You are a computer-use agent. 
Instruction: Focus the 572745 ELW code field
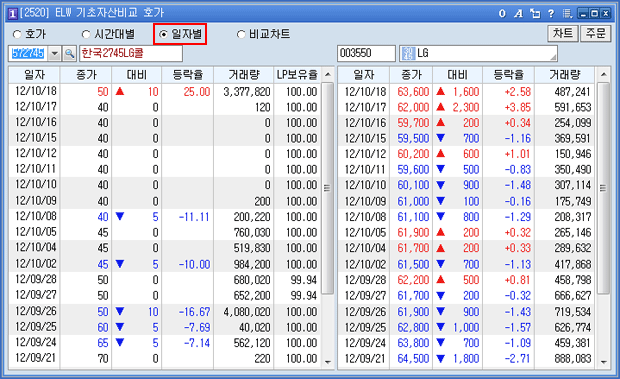click(x=28, y=53)
